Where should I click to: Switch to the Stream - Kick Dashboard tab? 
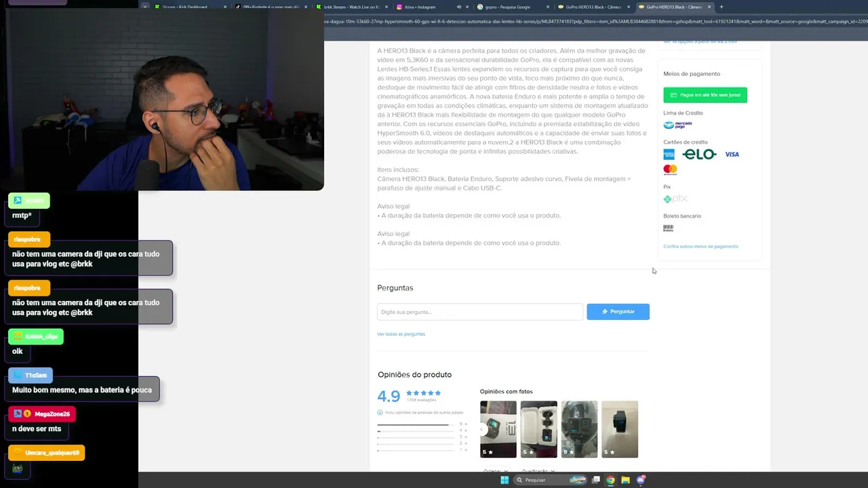[191, 7]
